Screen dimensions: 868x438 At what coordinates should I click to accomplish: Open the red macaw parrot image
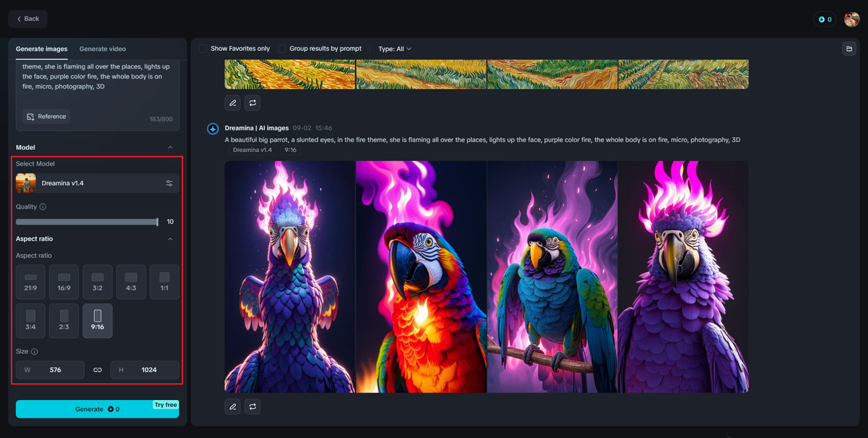coord(421,277)
